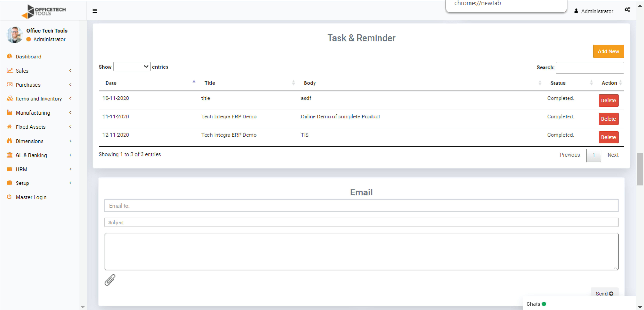Click the Add New button
This screenshot has width=644, height=310.
point(608,51)
